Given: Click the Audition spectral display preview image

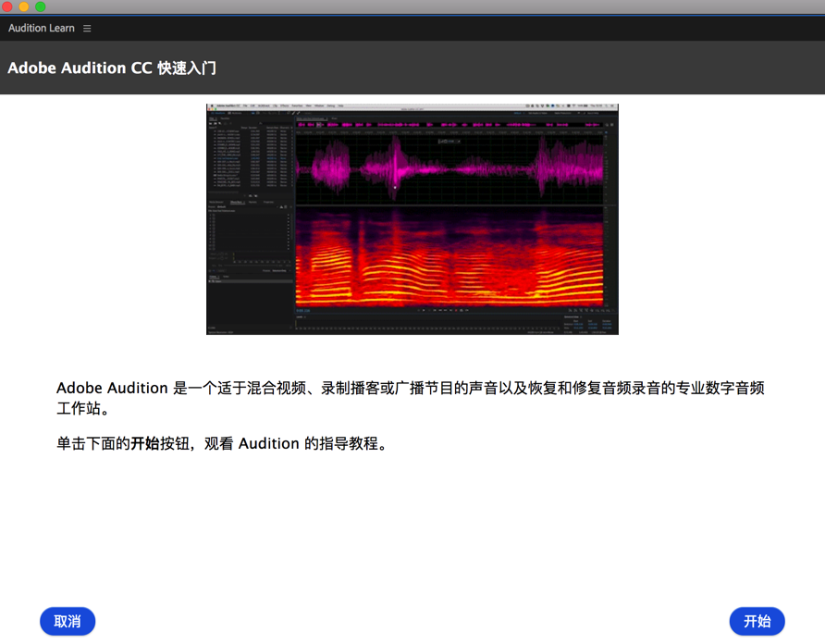Looking at the screenshot, I should pyautogui.click(x=412, y=219).
